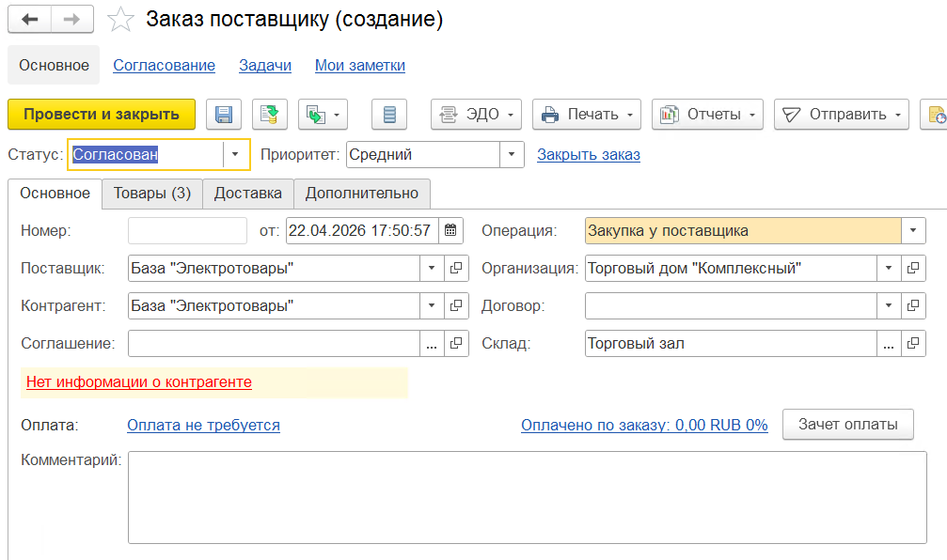947x560 pixels.
Task: Select the inner Основное tab
Action: click(x=55, y=194)
